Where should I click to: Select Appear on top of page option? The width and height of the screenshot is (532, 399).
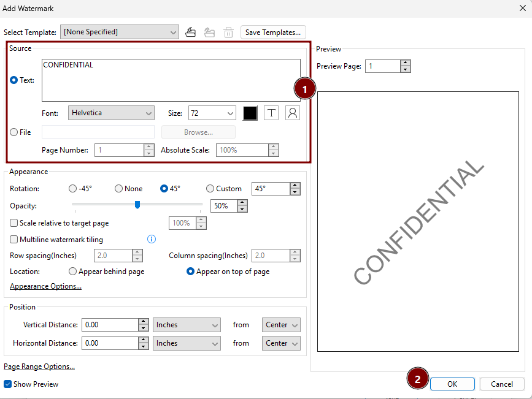coord(190,271)
